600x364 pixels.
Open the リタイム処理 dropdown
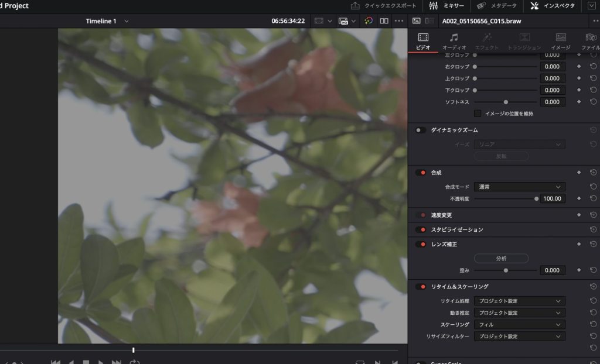click(519, 301)
